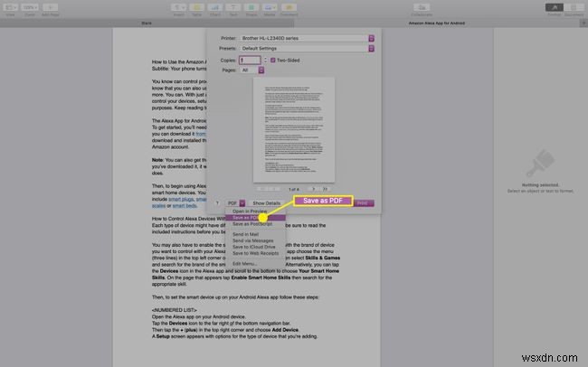The width and height of the screenshot is (588, 367).
Task: Choose Send in Mail menu item
Action: [x=255, y=234]
